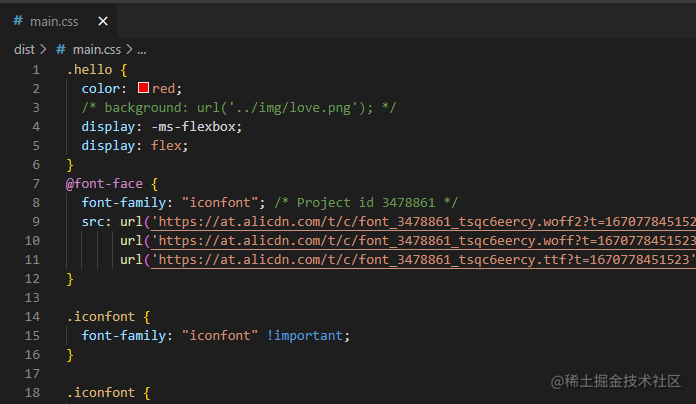Click the closing brace on line 16

pyautogui.click(x=70, y=355)
